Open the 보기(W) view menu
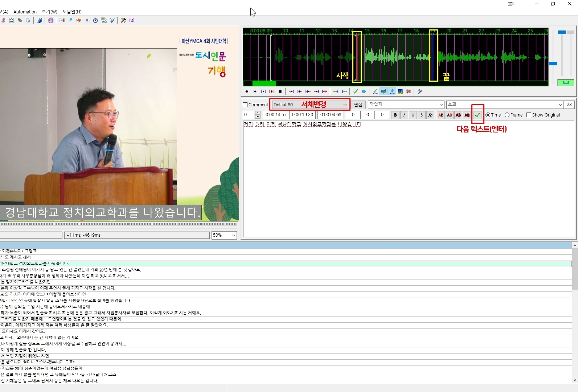Viewport: 578px width, 392px height. tap(50, 12)
